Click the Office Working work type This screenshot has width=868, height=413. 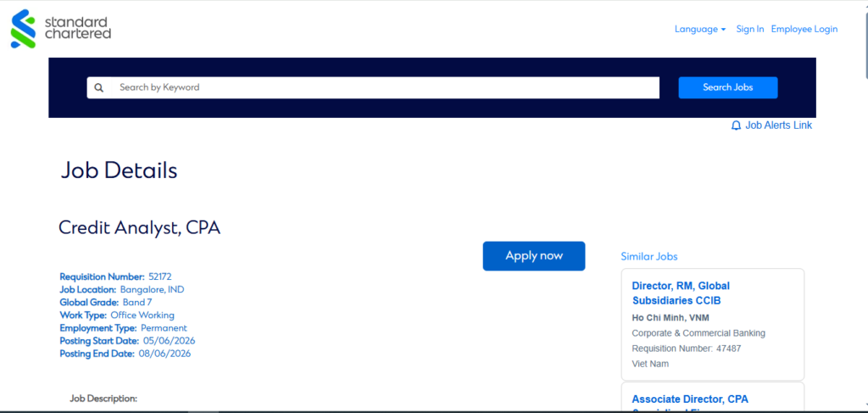pos(142,315)
